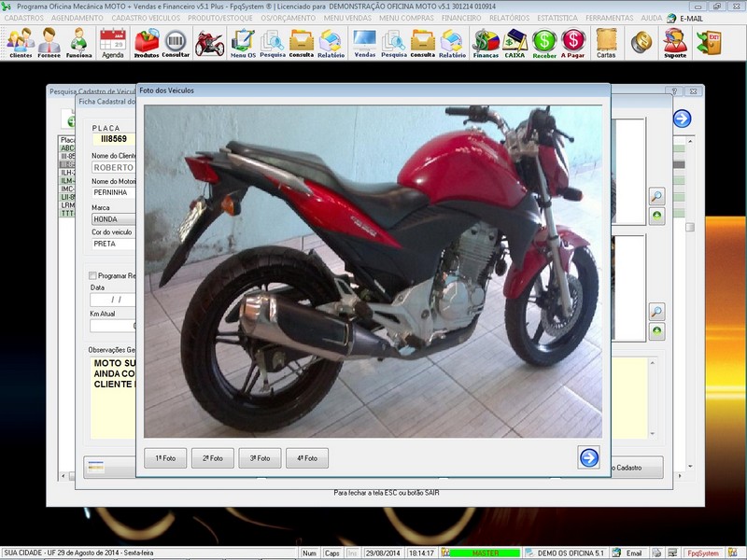This screenshot has height=560, width=747.
Task: Click the E-MAIL link in menu bar
Action: (691, 19)
